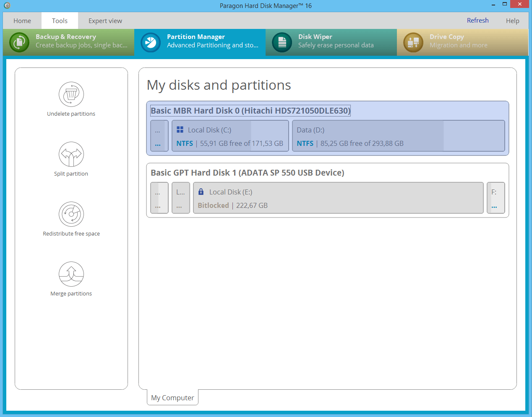Open the Split partition tool

coord(71,159)
